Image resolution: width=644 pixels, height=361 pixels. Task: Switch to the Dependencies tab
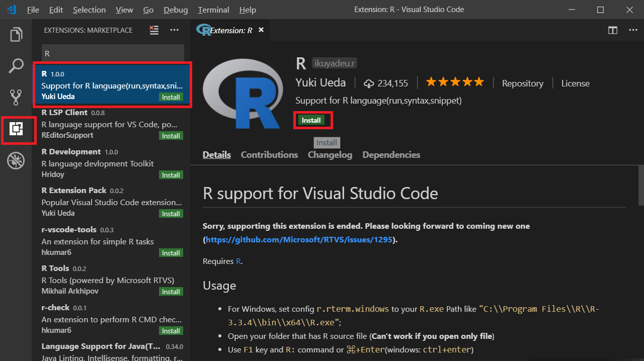click(391, 155)
